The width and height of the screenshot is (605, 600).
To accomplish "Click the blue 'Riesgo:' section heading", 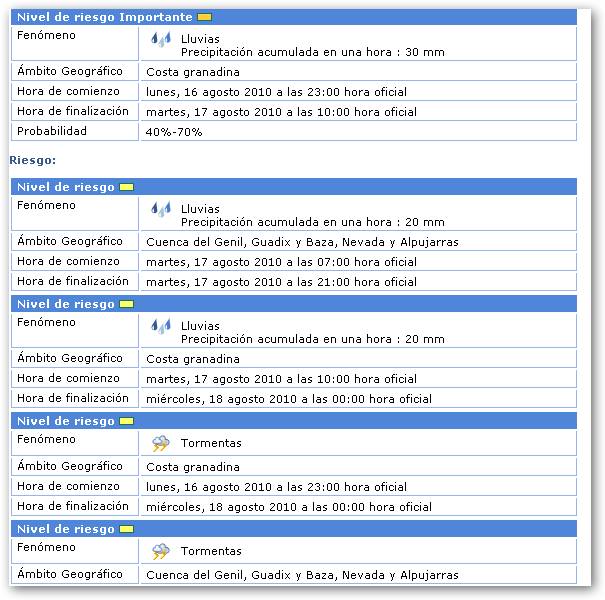I will pos(32,159).
